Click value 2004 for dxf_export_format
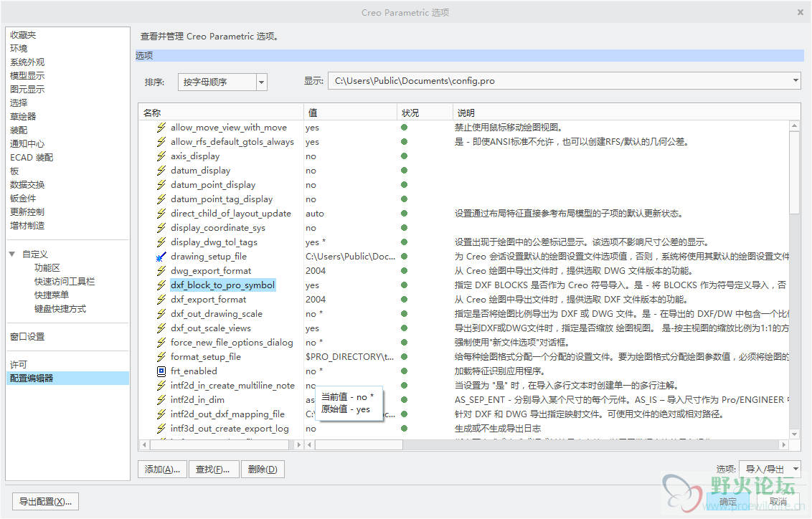The width and height of the screenshot is (812, 519). tap(316, 300)
